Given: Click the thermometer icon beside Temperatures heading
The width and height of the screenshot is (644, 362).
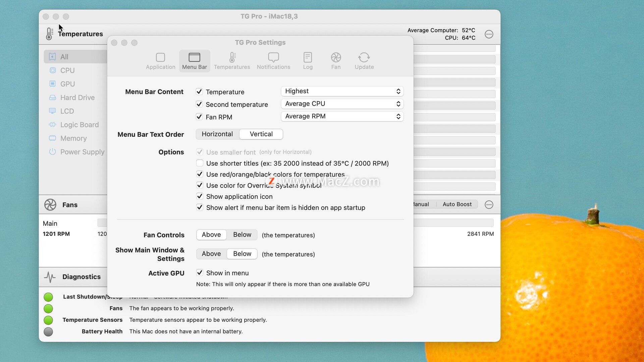Looking at the screenshot, I should point(49,34).
